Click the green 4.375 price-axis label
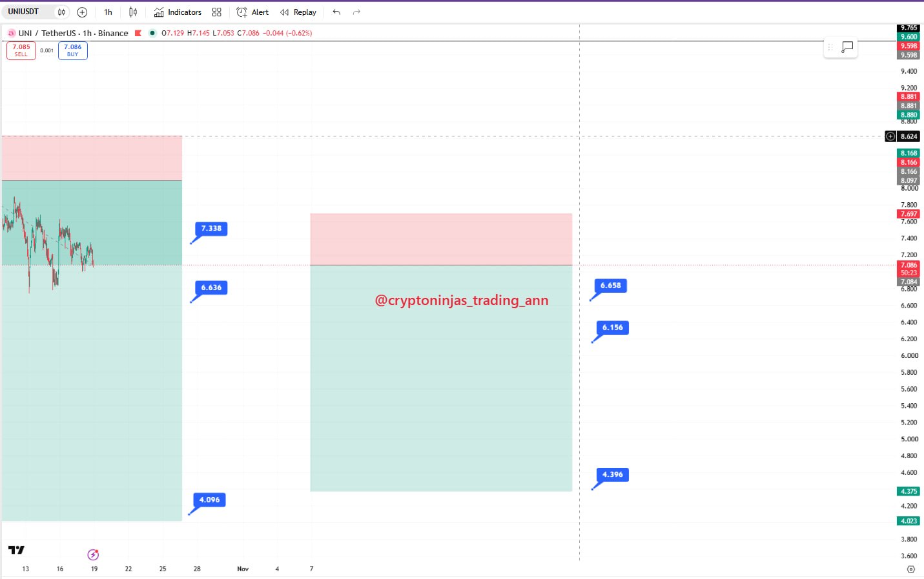This screenshot has width=924, height=579. (909, 491)
